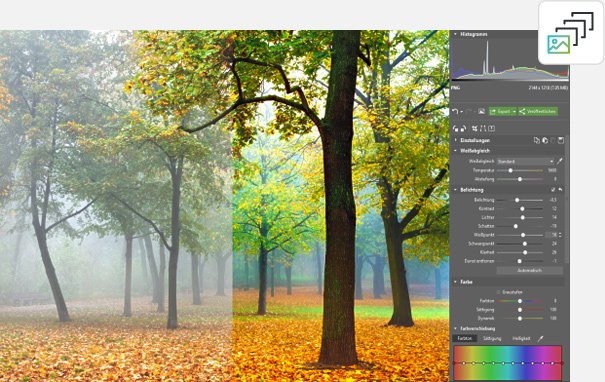The image size is (605, 382).
Task: Switch to the Helligkeit tab
Action: pyautogui.click(x=521, y=338)
